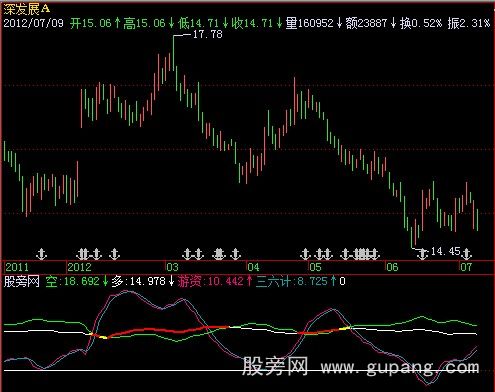Click the teal 三六计:8.725 indicator value

click(x=292, y=281)
